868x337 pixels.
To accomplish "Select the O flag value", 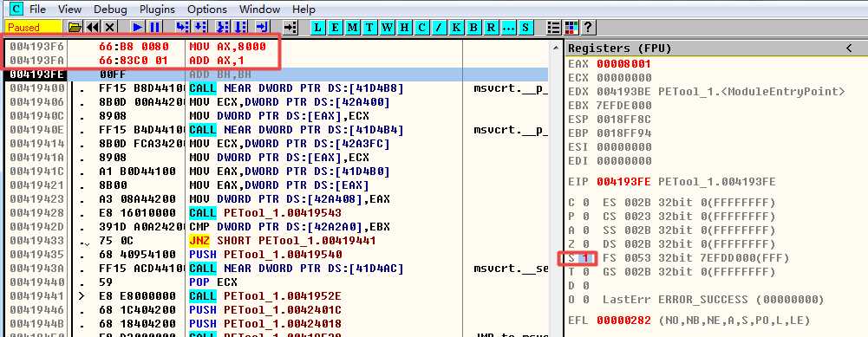I will (x=585, y=300).
